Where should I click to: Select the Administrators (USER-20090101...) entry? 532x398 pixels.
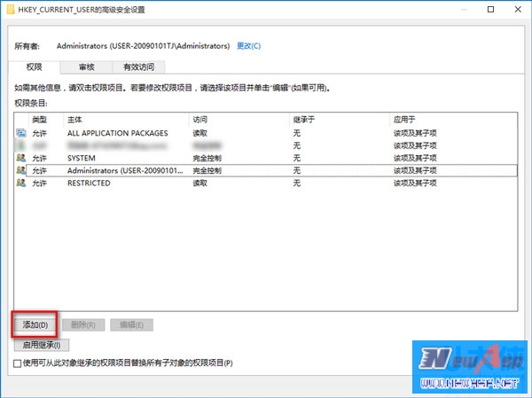click(266, 171)
